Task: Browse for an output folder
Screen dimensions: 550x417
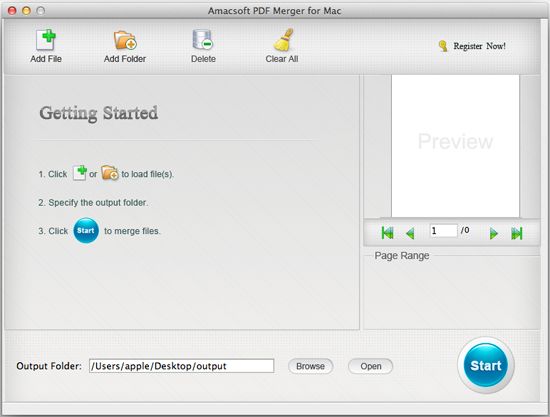Action: pos(310,366)
